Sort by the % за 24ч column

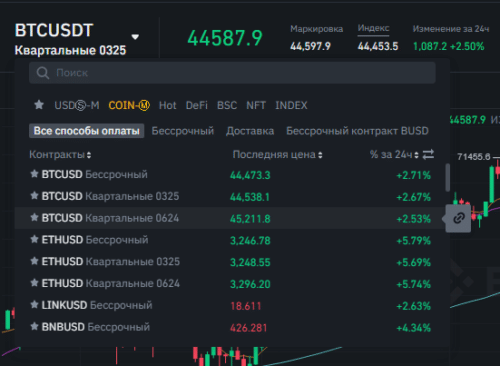394,155
